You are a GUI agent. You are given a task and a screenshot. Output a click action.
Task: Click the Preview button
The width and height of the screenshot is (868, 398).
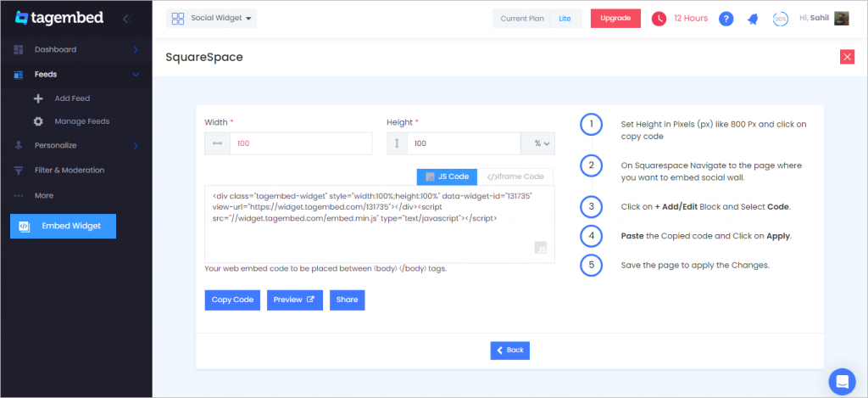(x=295, y=300)
